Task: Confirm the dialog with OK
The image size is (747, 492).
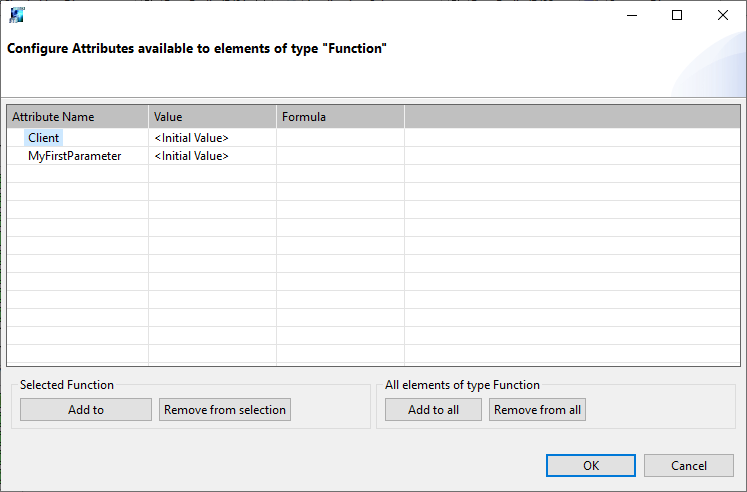Action: pyautogui.click(x=591, y=465)
